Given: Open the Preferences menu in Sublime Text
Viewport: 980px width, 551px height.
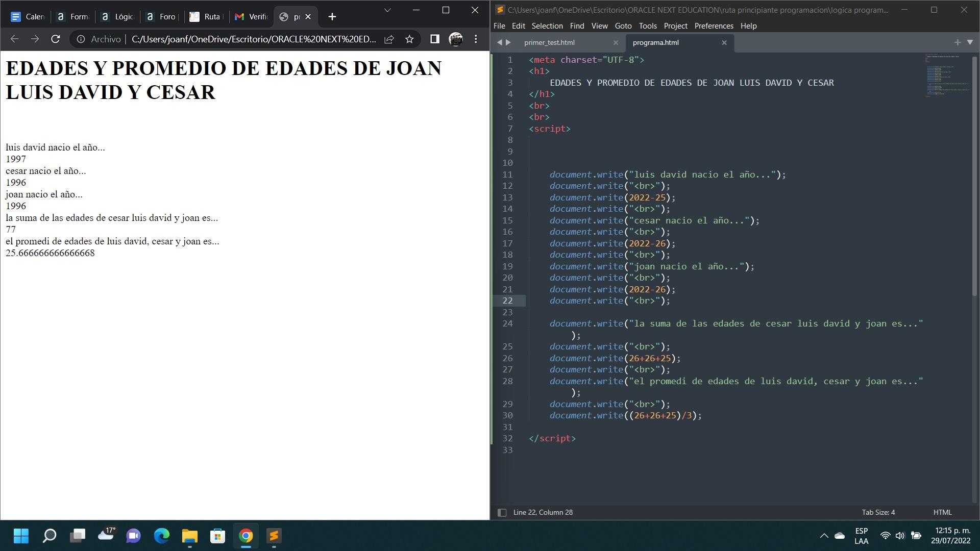Looking at the screenshot, I should click(x=713, y=26).
